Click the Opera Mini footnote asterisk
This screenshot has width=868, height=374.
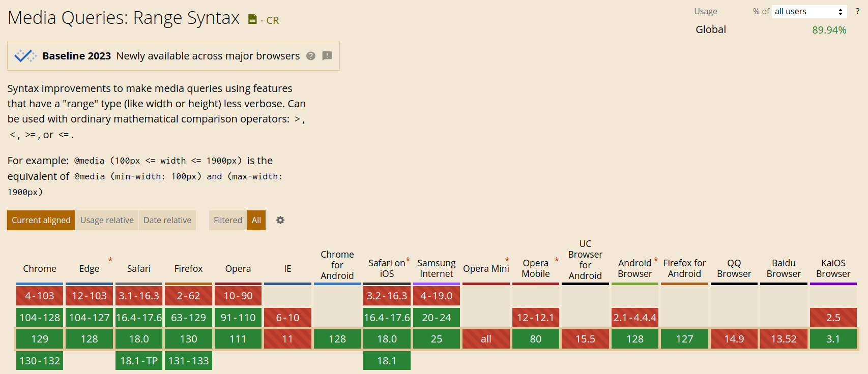click(507, 260)
